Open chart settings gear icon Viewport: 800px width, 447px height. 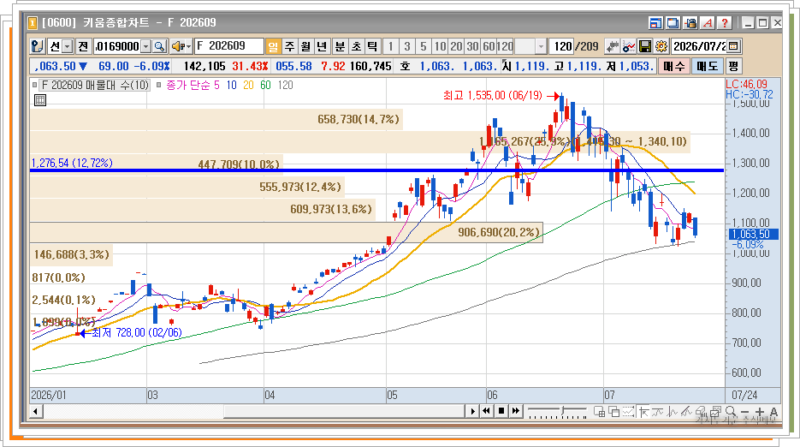pyautogui.click(x=661, y=46)
